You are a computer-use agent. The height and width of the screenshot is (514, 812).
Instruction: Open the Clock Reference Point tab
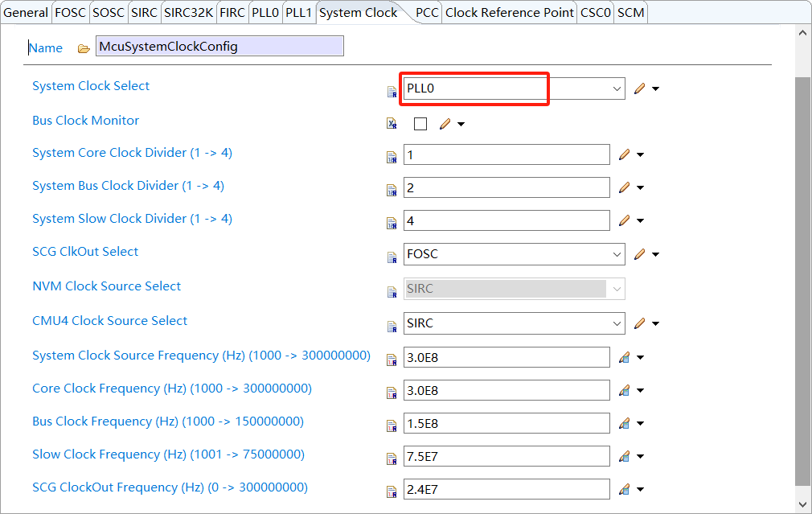coord(510,12)
